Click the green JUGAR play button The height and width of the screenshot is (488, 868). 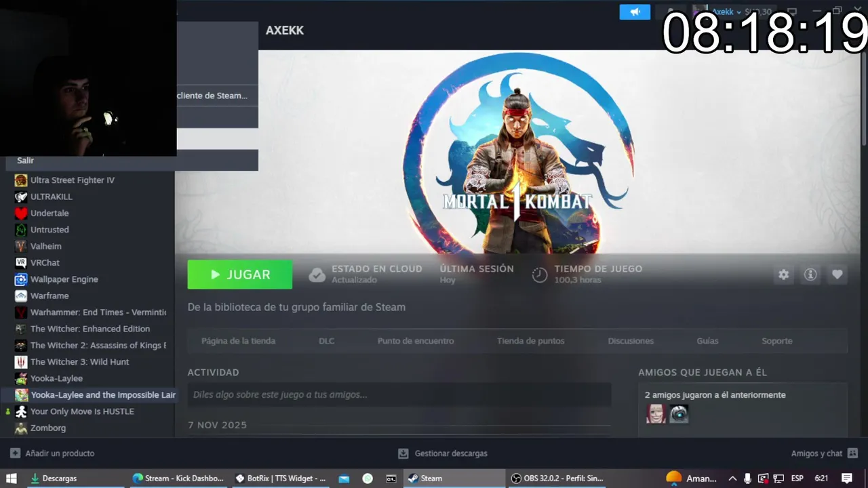[240, 274]
